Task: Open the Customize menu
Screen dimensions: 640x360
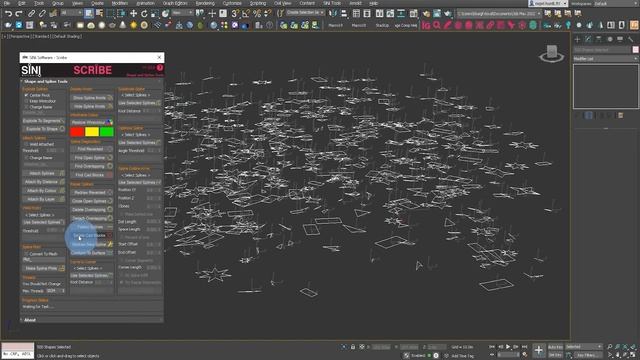Action: 232,3
